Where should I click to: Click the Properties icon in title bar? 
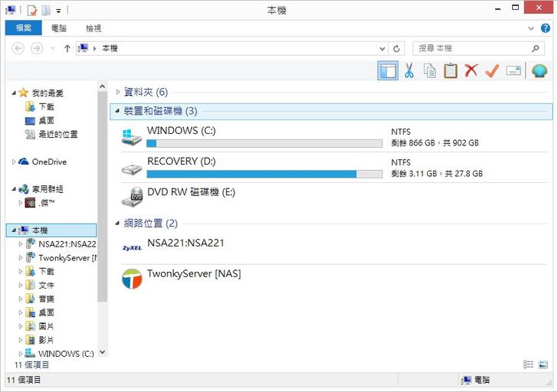32,10
